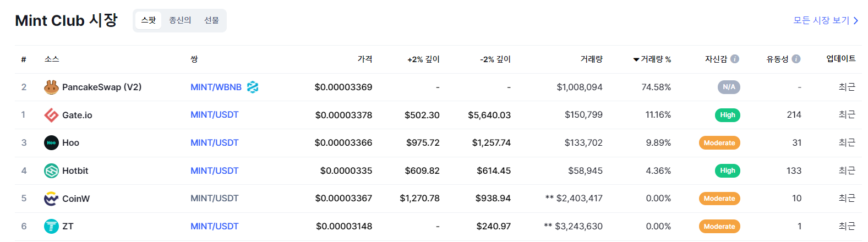
Task: Show info tooltip for 자신감 column
Action: click(x=735, y=59)
